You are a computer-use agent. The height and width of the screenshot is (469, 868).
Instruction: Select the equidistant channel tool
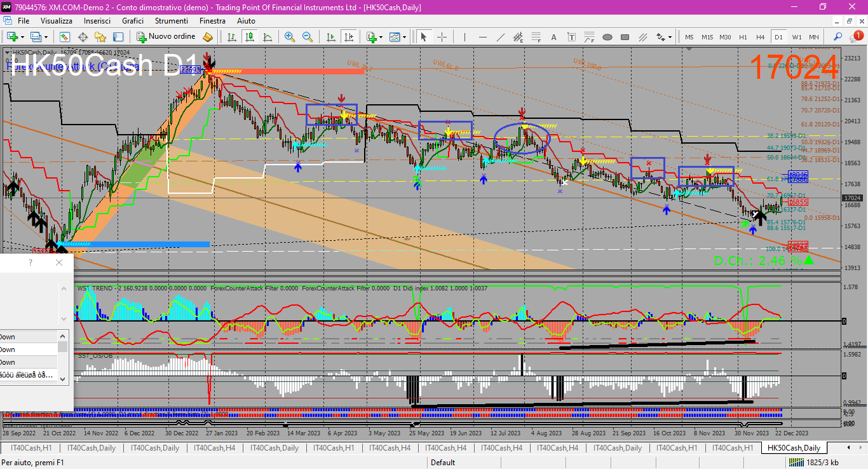pos(519,37)
